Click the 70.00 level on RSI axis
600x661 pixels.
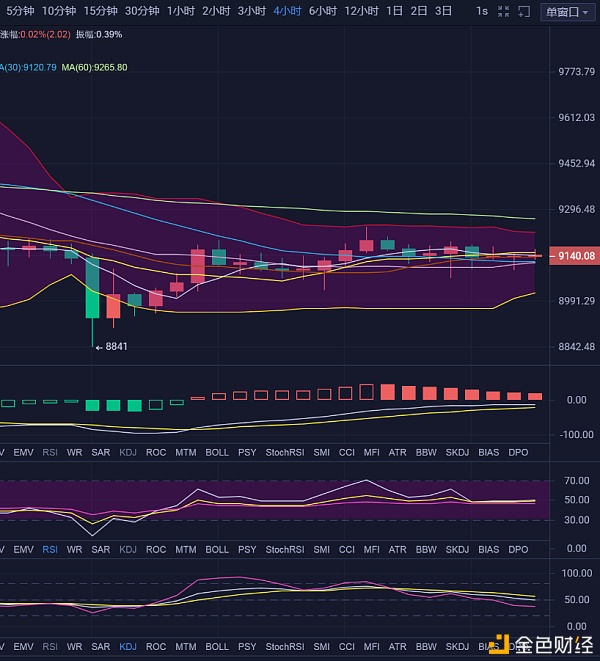point(576,481)
